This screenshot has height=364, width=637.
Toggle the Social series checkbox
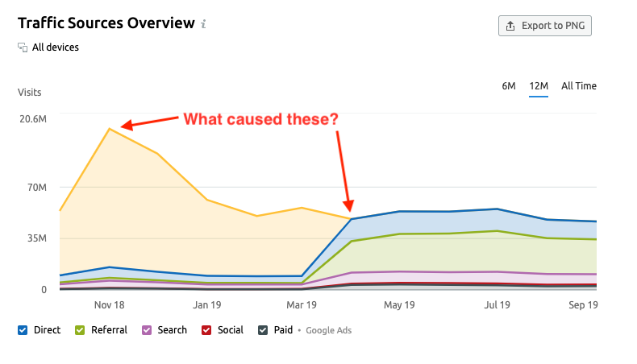[206, 330]
